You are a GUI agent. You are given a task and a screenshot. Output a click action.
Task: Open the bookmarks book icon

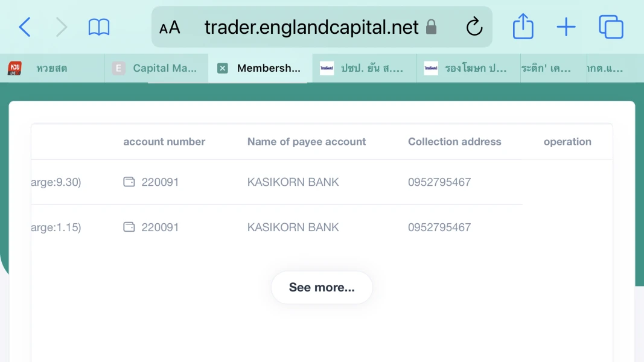click(99, 27)
